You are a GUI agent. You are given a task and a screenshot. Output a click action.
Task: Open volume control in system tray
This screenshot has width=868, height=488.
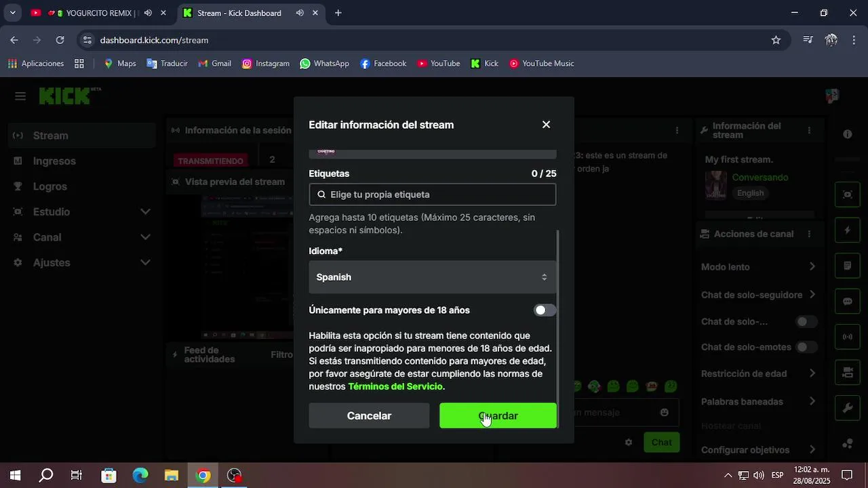(x=759, y=475)
